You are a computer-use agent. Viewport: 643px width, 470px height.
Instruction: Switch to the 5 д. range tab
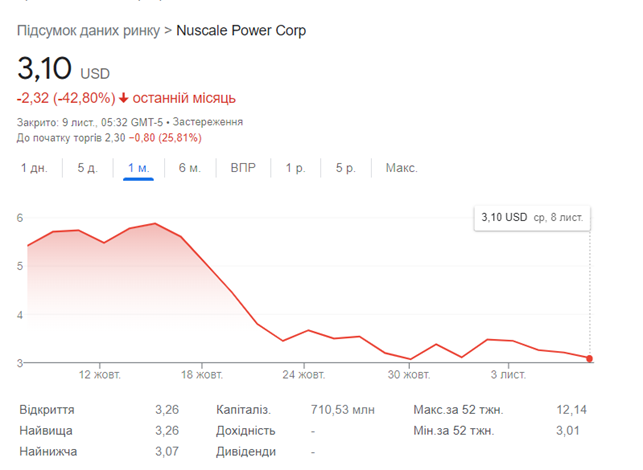[x=87, y=168]
